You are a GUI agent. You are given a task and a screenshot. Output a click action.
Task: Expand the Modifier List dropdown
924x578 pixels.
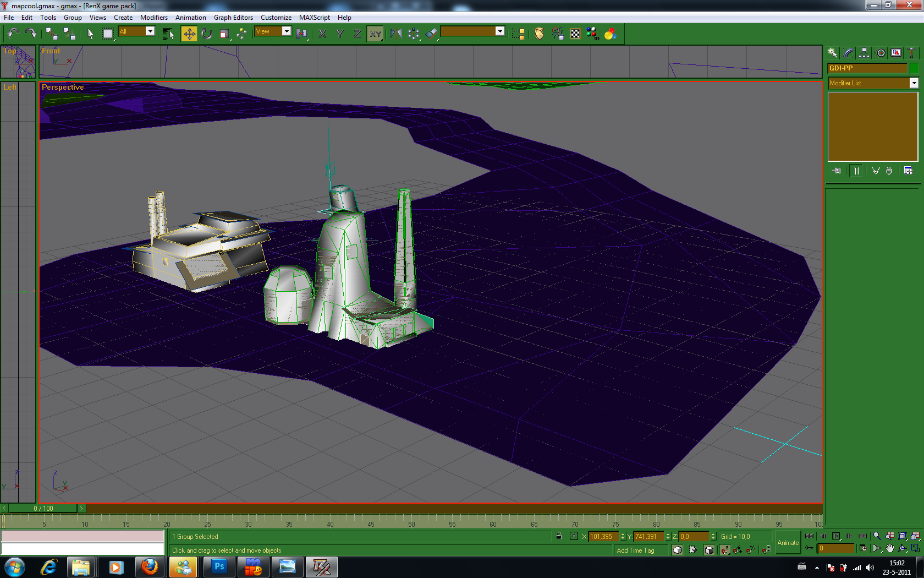(x=914, y=83)
